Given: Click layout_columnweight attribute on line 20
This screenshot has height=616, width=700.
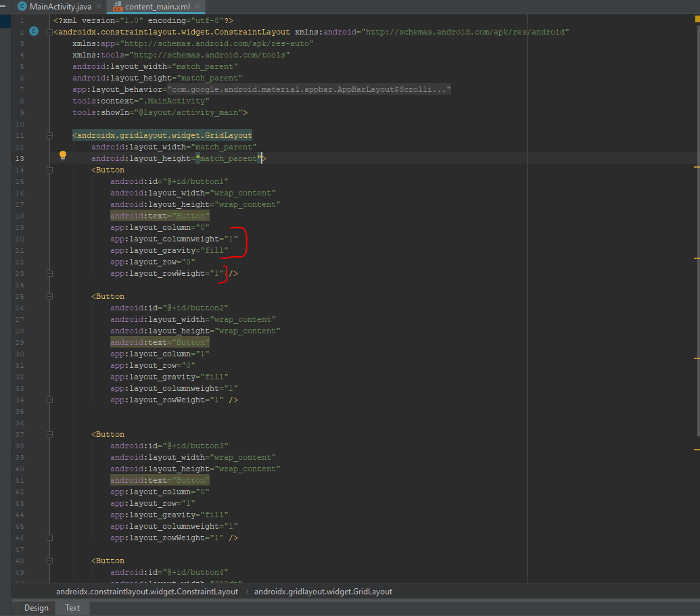Looking at the screenshot, I should pos(174,239).
